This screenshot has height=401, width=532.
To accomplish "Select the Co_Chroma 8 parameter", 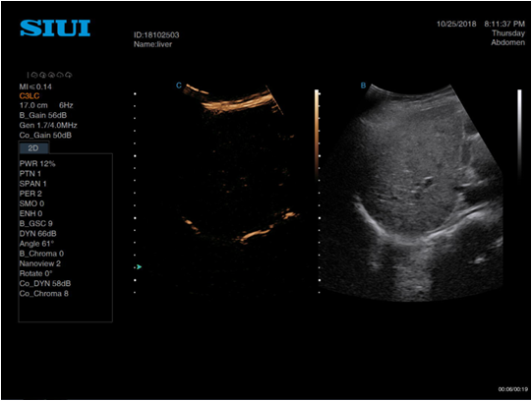I will coord(44,294).
